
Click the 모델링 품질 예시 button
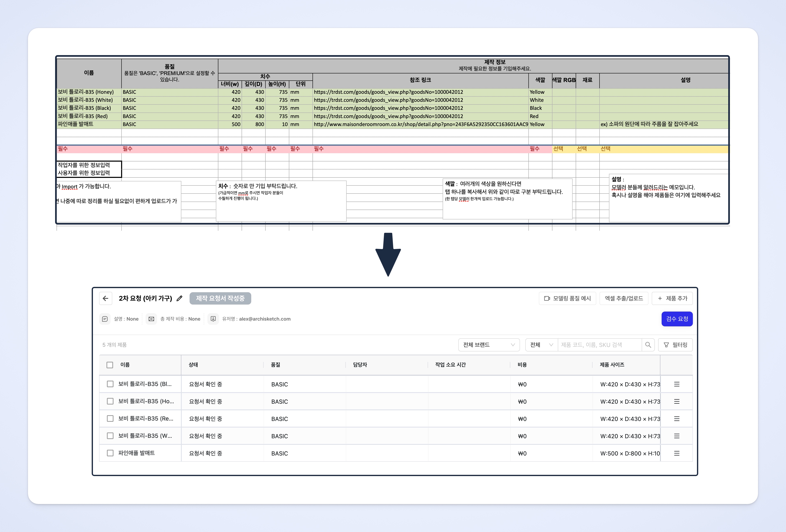click(x=567, y=298)
